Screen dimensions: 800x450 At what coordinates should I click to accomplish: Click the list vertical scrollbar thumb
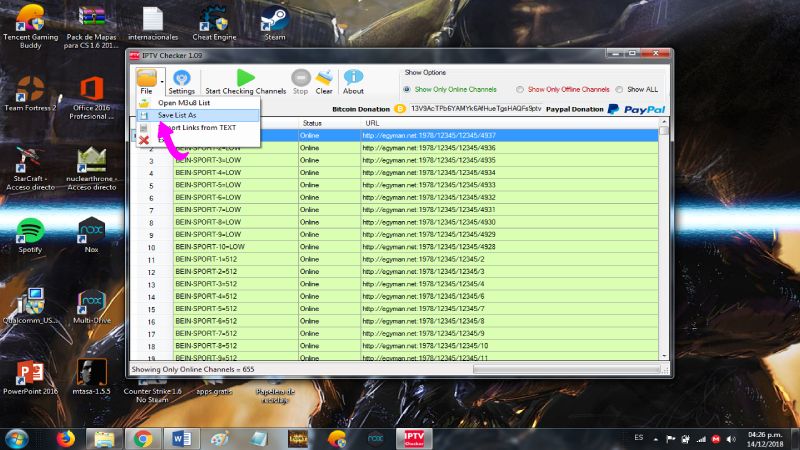[x=664, y=131]
